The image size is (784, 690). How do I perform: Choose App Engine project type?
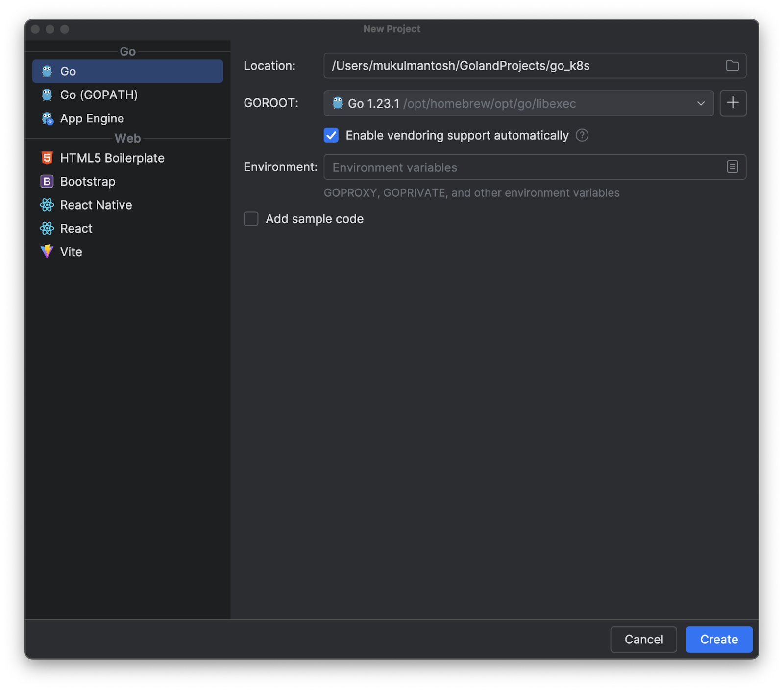click(x=127, y=119)
